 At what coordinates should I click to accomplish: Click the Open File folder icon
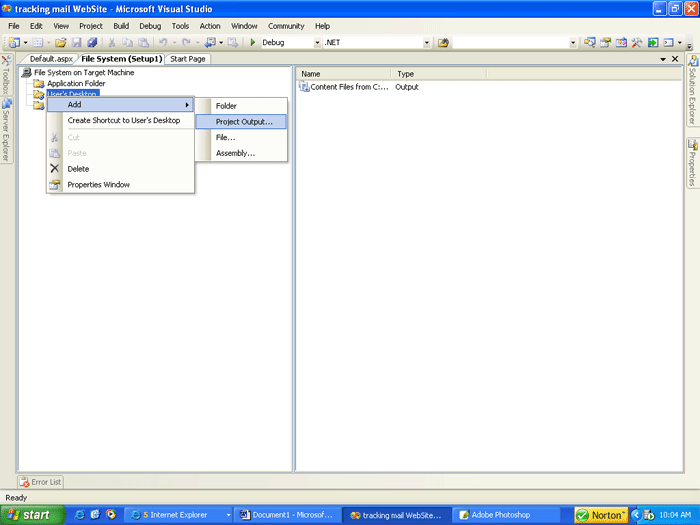(x=61, y=42)
